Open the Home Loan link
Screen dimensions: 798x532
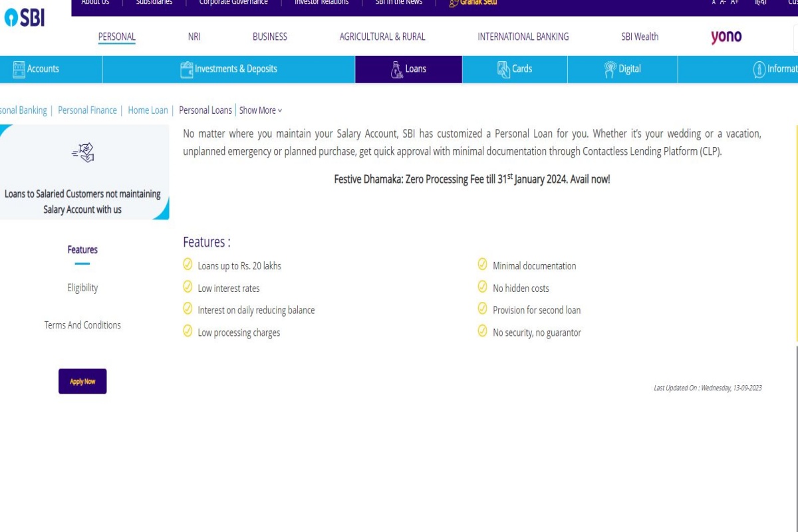pos(148,110)
